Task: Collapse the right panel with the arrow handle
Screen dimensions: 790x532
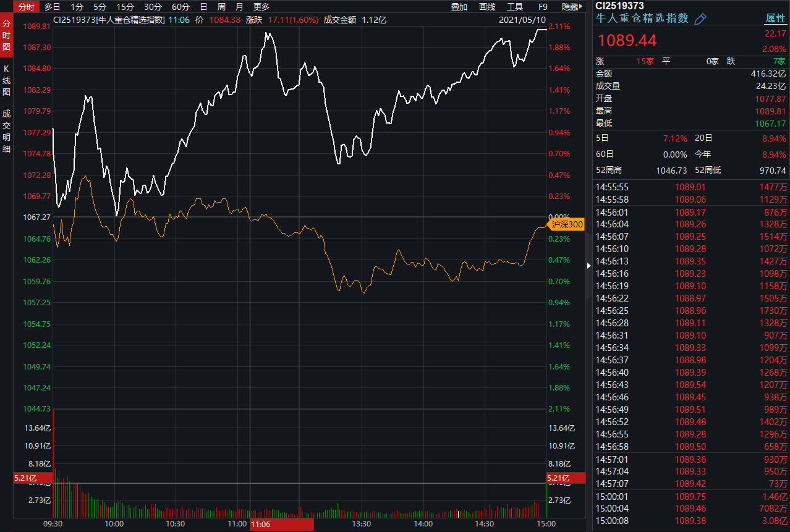Action: [588, 266]
